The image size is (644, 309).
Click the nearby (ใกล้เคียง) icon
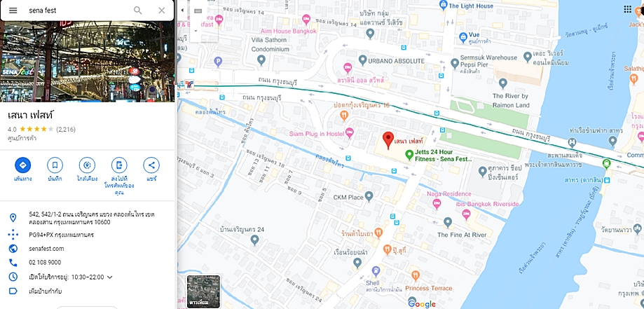87,165
